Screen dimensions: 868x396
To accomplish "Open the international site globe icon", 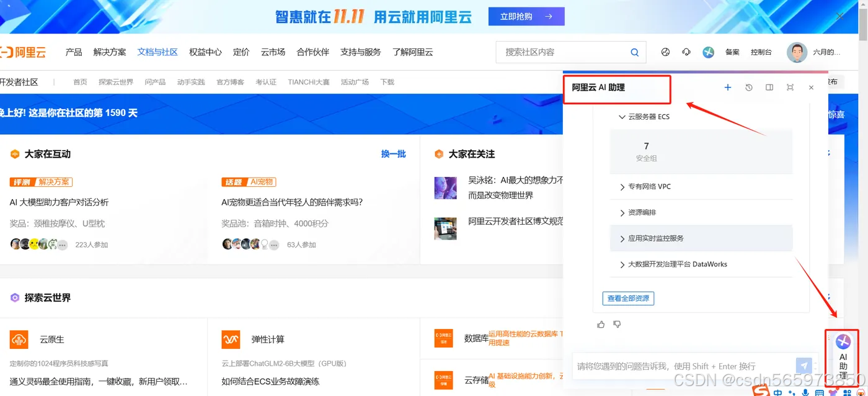I will pyautogui.click(x=665, y=52).
